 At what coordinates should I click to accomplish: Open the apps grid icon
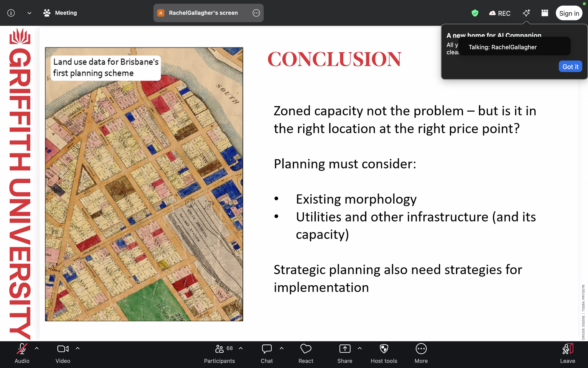[x=544, y=13]
